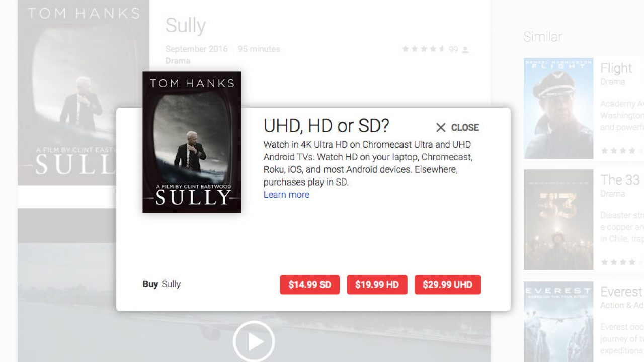Open the Drama genre link under Sully

click(x=178, y=61)
